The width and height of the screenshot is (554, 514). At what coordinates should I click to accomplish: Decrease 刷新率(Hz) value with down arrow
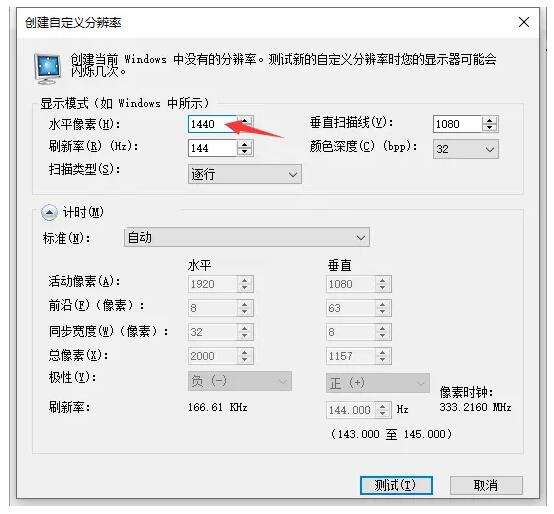[x=244, y=152]
